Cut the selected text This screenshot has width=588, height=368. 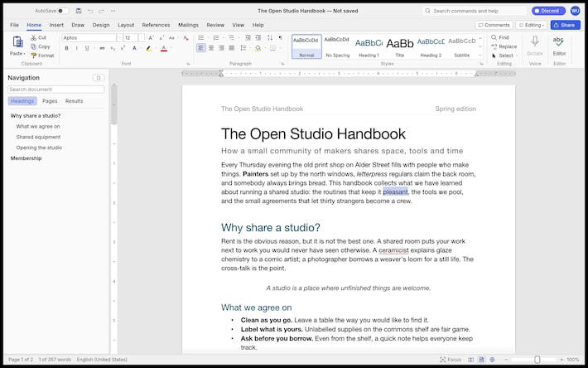tap(38, 37)
